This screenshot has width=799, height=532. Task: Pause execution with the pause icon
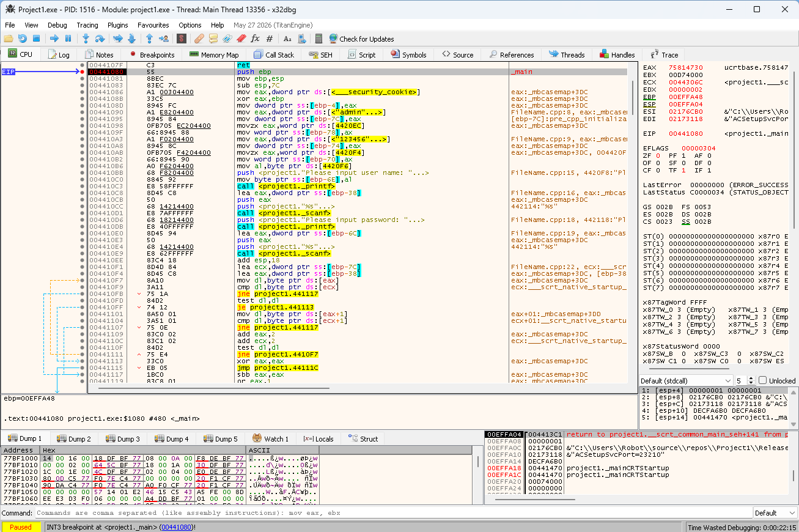(x=68, y=39)
